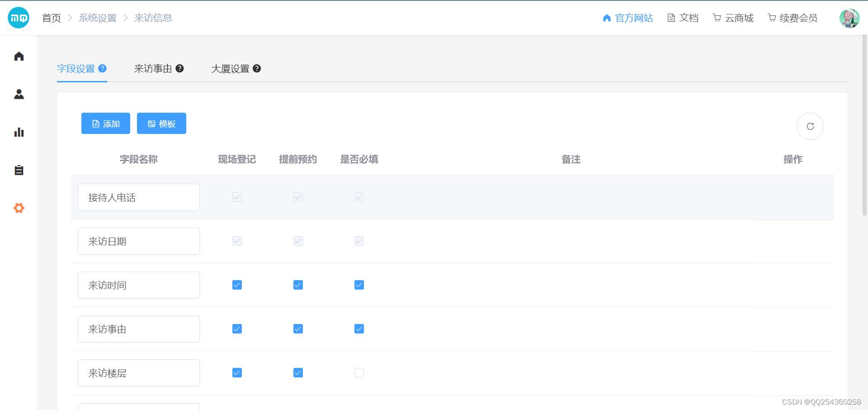Open the 续费会员 link
This screenshot has height=410, width=868.
click(798, 18)
